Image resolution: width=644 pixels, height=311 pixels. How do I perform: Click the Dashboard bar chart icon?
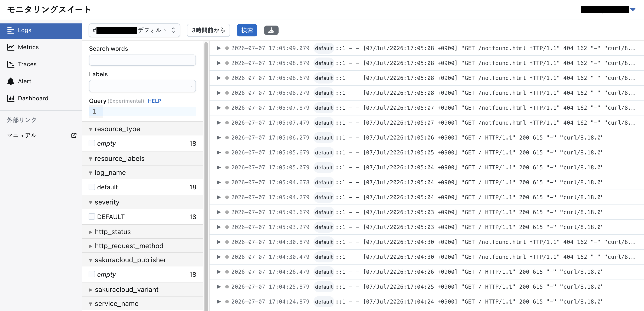pos(10,98)
